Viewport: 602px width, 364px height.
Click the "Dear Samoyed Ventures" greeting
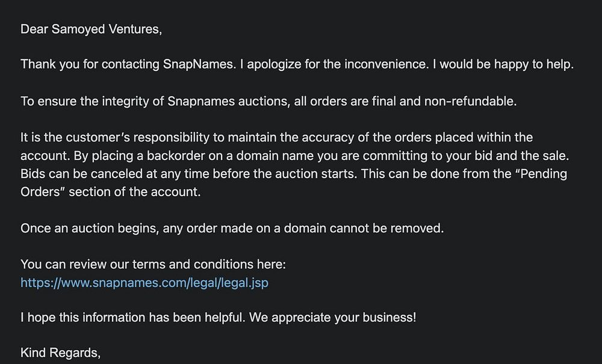(x=91, y=29)
